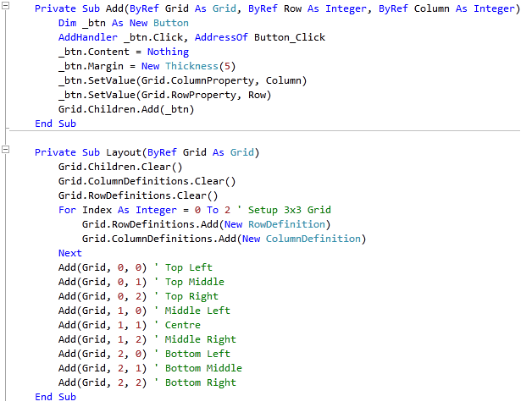The height and width of the screenshot is (407, 532).
Task: Click the Nothing keyword
Action: (168, 52)
